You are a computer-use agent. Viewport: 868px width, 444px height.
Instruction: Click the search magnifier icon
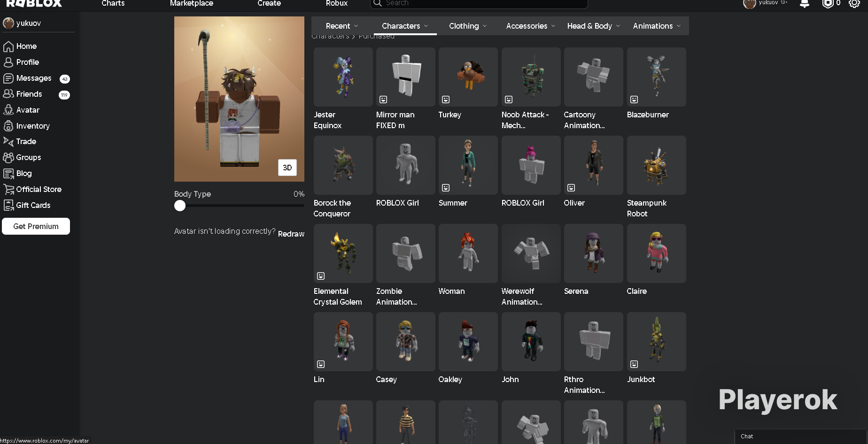377,3
